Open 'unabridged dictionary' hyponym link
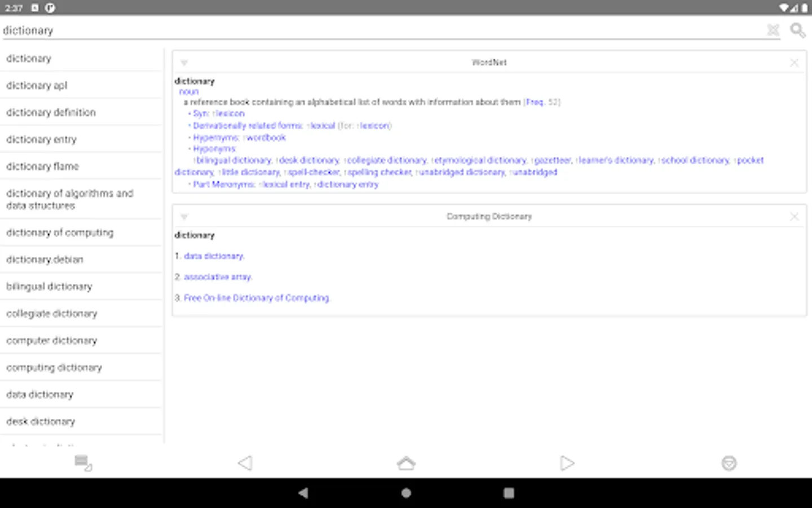 462,172
